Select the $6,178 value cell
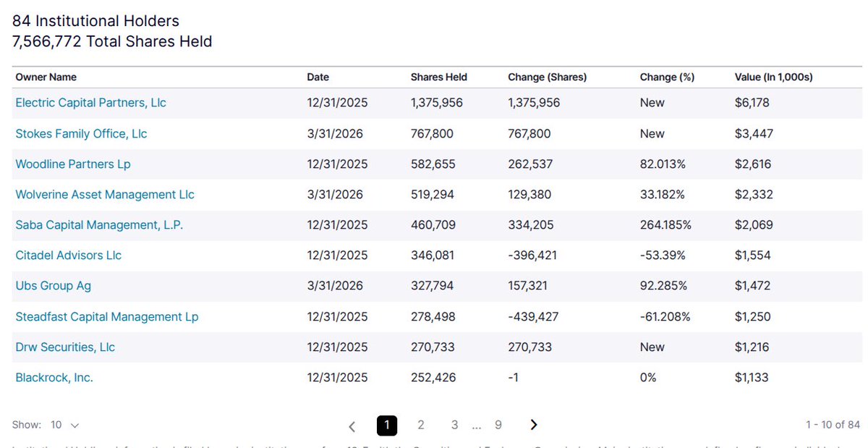 [x=752, y=103]
